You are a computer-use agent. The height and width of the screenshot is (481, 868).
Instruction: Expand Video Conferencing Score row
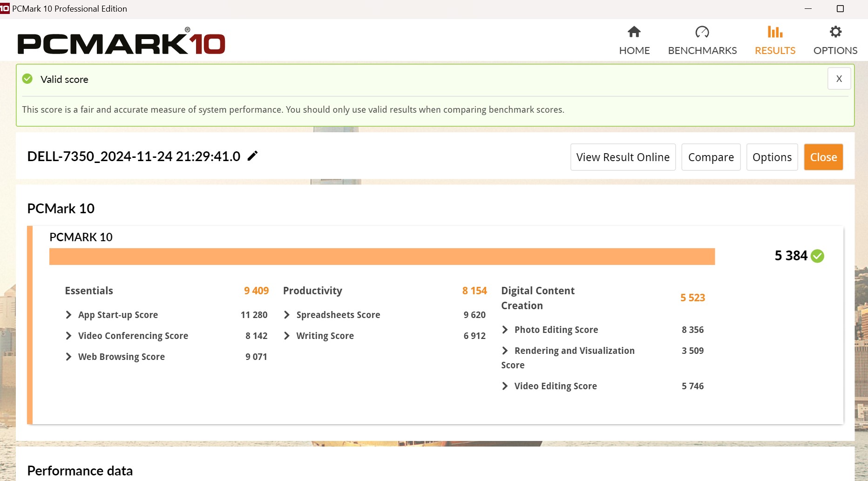(69, 336)
